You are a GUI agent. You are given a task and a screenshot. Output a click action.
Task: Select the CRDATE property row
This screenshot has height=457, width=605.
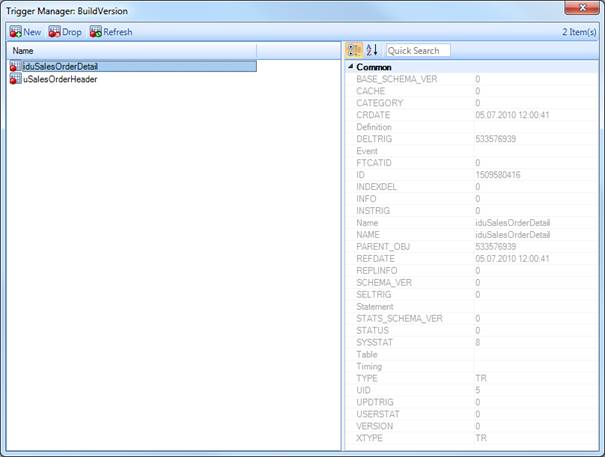(471, 115)
